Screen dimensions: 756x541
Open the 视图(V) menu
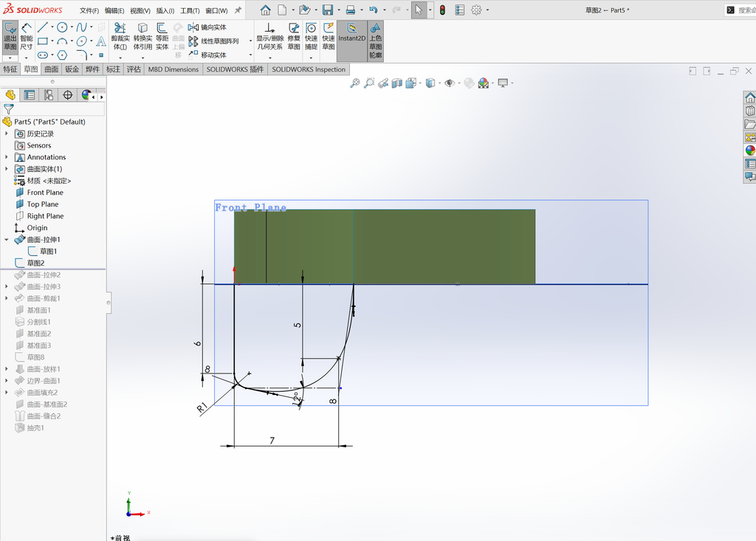(x=140, y=10)
